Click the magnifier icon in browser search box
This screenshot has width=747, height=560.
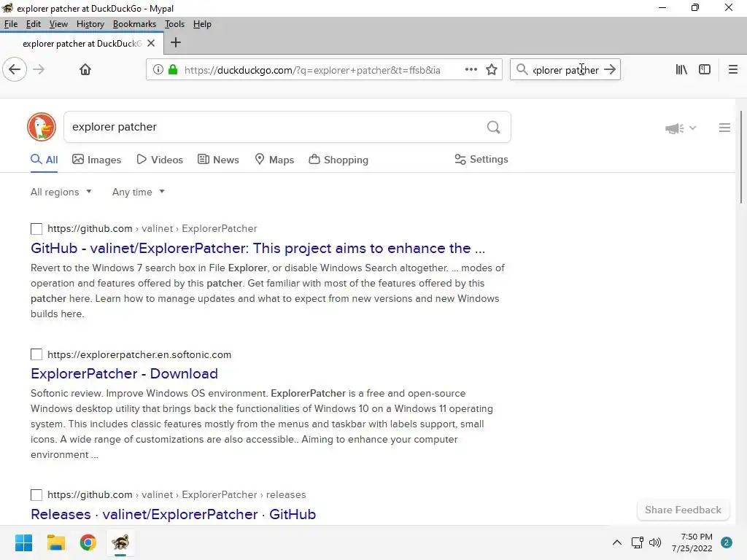[x=522, y=69]
